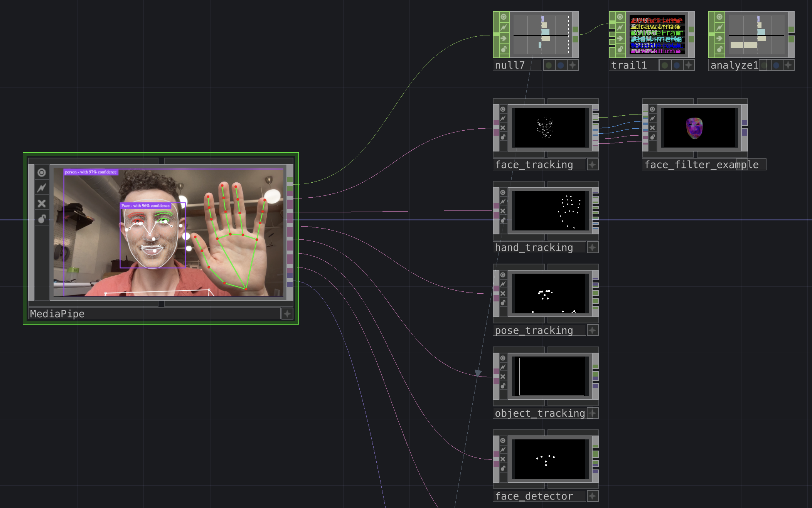Click analyze1 viewer-active plus icon

pos(788,65)
